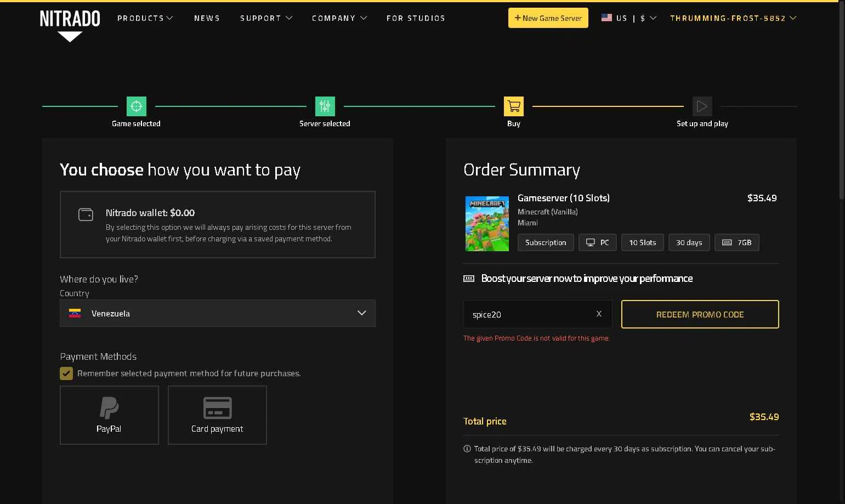Screen dimensions: 845x504
Task: Click the Subscription tag
Action: pyautogui.click(x=546, y=242)
